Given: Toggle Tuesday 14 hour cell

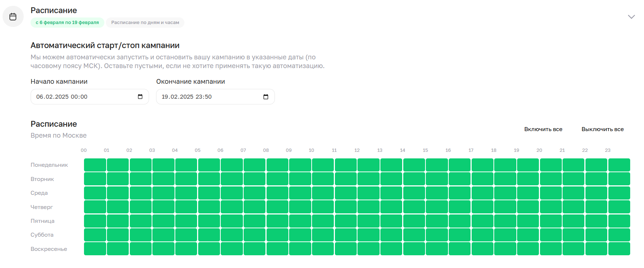Looking at the screenshot, I should (414, 179).
